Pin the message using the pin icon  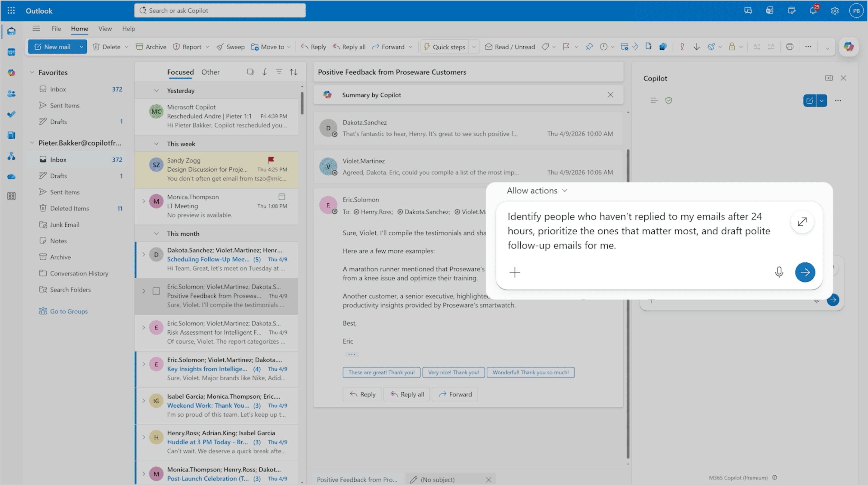point(589,46)
